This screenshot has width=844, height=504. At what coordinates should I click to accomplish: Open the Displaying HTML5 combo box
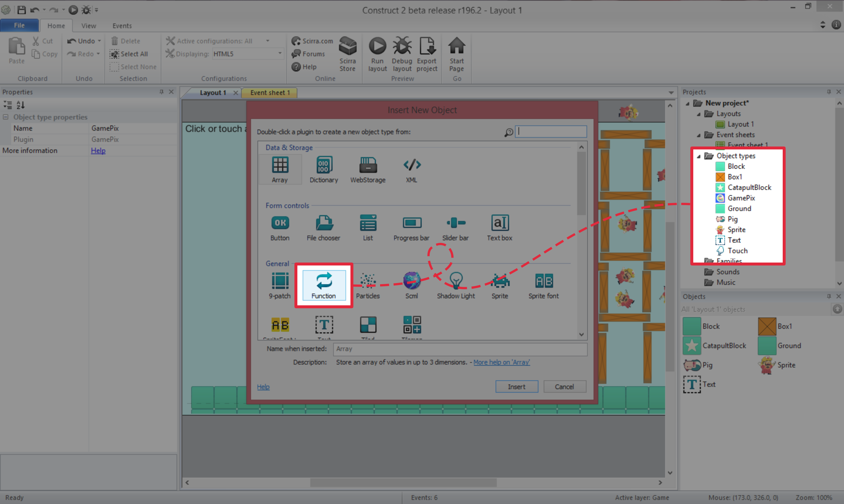coord(248,54)
